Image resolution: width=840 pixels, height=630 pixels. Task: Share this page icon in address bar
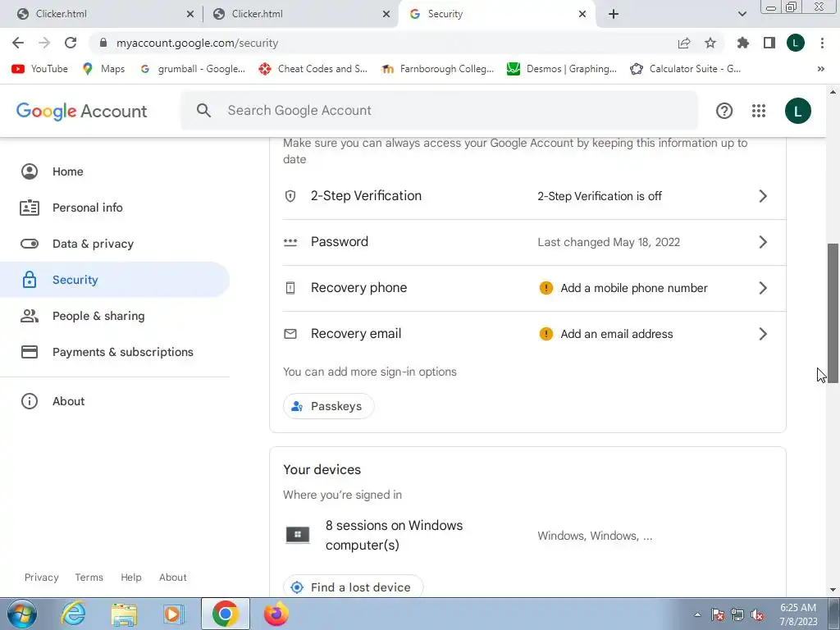click(x=684, y=43)
